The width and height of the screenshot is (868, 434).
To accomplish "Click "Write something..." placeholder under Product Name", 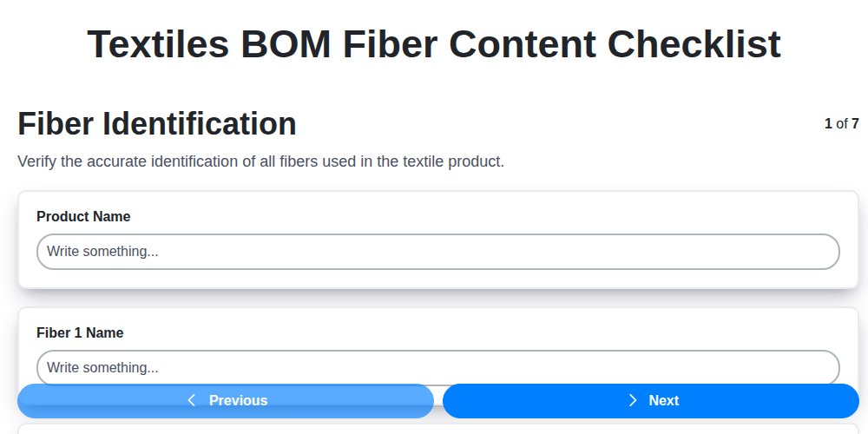I will click(102, 252).
